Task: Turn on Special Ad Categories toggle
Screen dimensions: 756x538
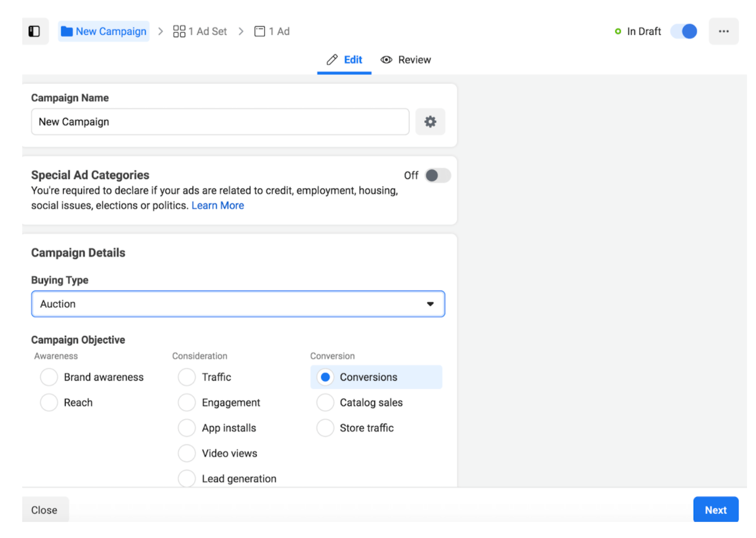Action: tap(437, 175)
